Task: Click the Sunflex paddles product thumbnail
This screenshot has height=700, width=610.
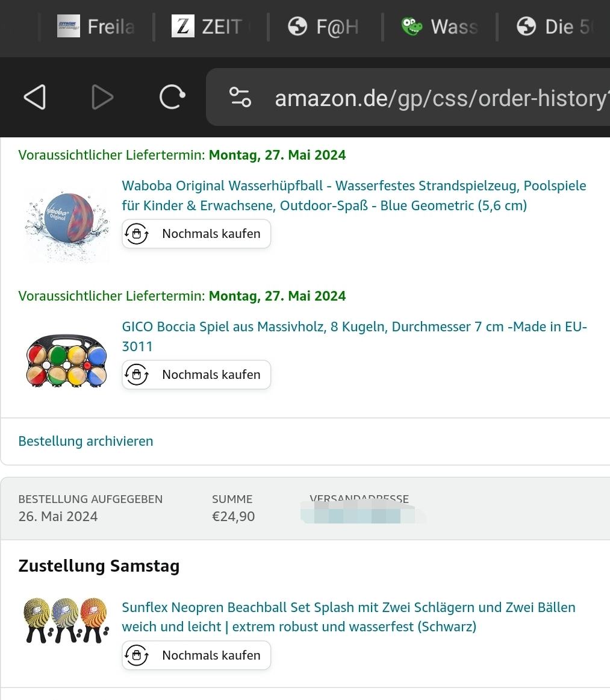Action: click(x=66, y=620)
